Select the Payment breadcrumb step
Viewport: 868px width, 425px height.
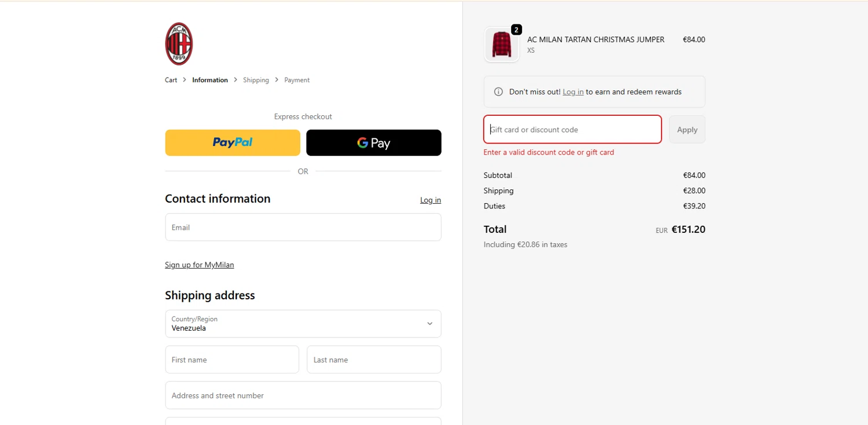pyautogui.click(x=297, y=80)
